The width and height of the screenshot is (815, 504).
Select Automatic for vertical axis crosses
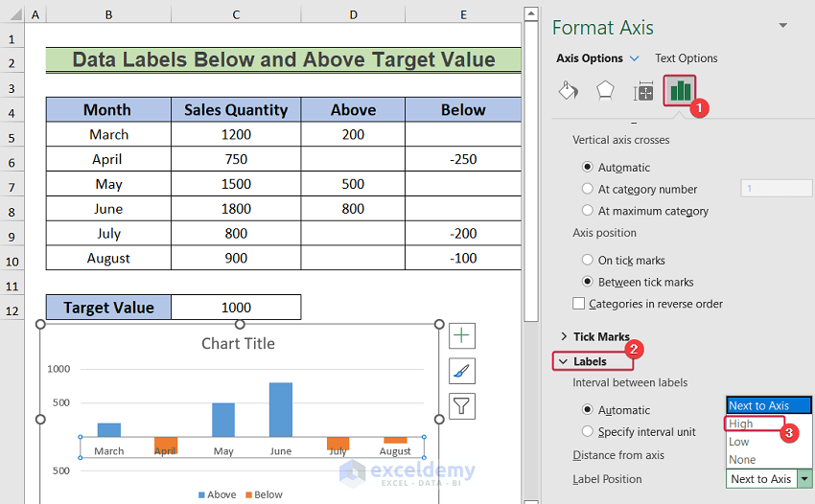pyautogui.click(x=588, y=167)
